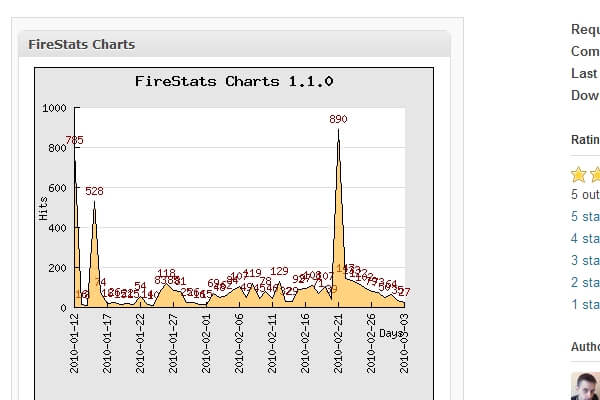The width and height of the screenshot is (600, 400).
Task: Click the 400 y-axis label
Action: point(57,228)
